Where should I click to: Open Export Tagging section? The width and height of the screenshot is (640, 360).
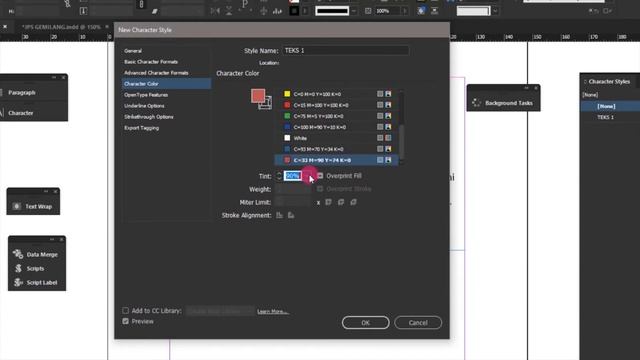tap(142, 128)
